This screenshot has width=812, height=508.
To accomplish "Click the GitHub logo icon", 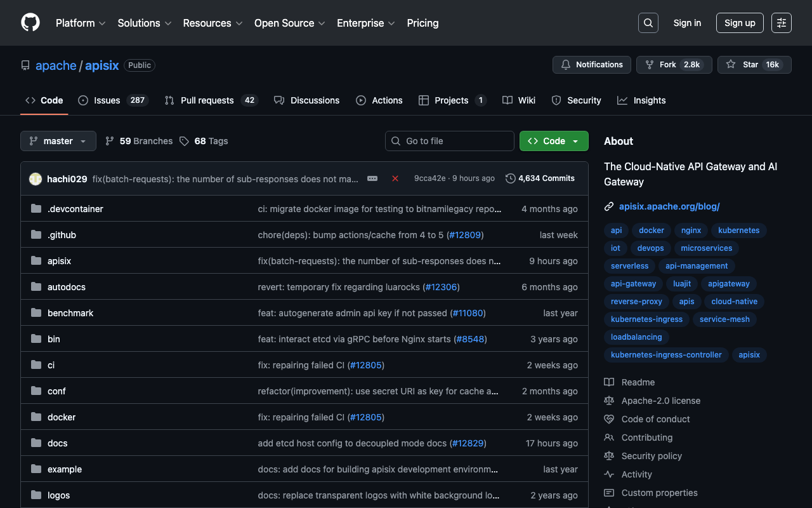I will click(x=30, y=23).
